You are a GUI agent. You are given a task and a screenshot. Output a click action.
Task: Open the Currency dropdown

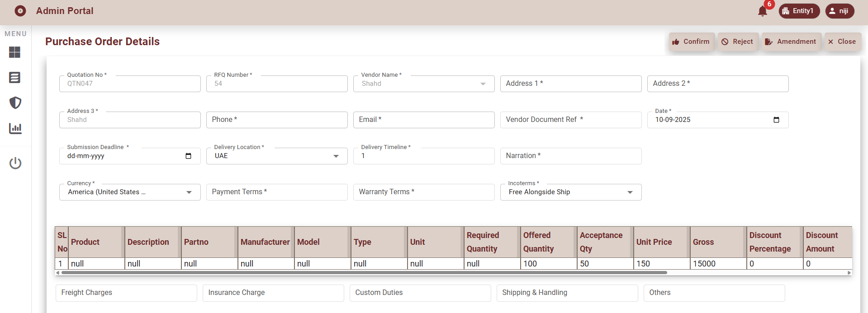189,192
